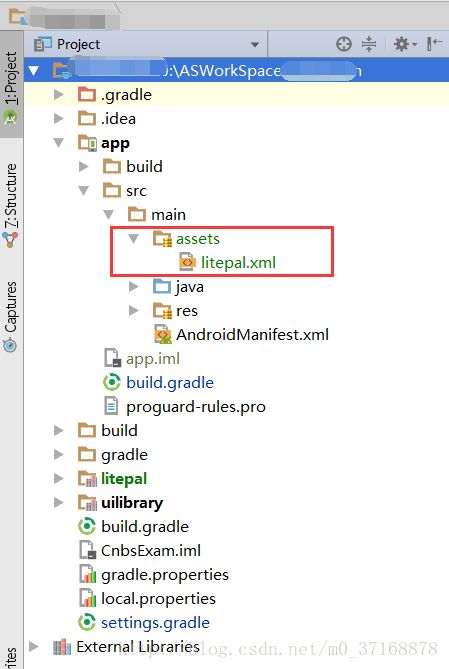
Task: Select the settings.gradle file label
Action: coord(155,622)
